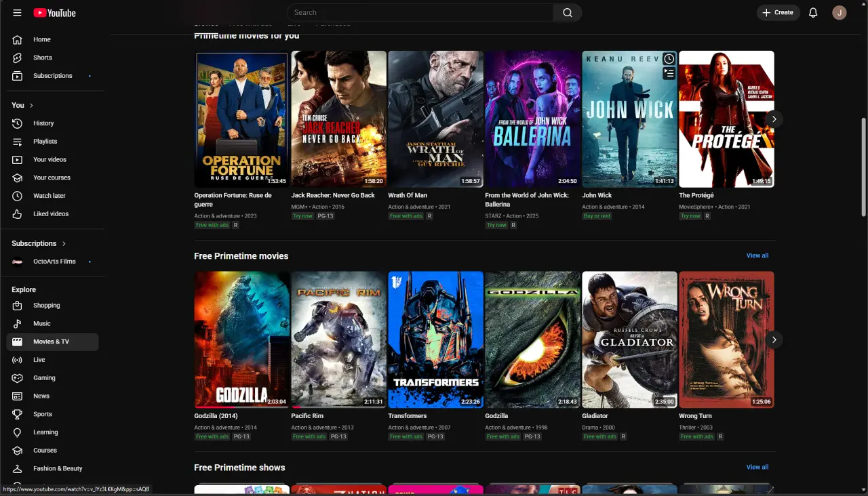Click 'From the World of John Wick: Ballerina' title
Image resolution: width=868 pixels, height=496 pixels.
pyautogui.click(x=527, y=200)
